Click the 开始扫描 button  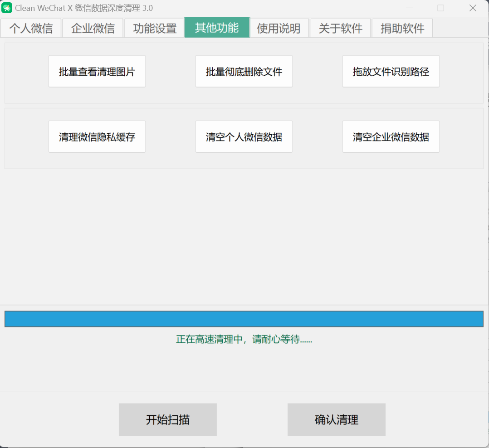(x=168, y=419)
